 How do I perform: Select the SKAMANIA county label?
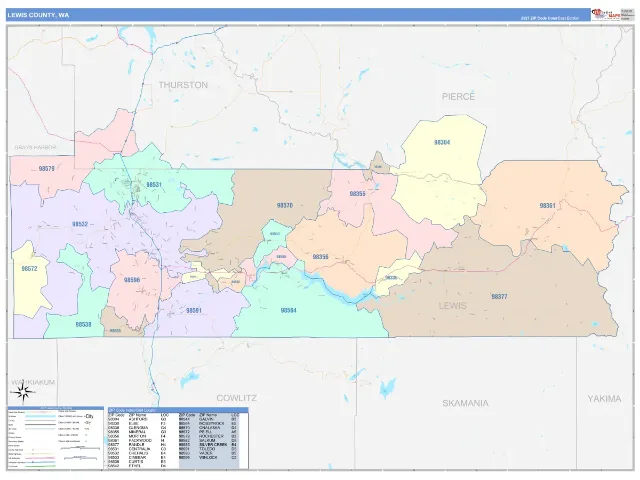[466, 403]
